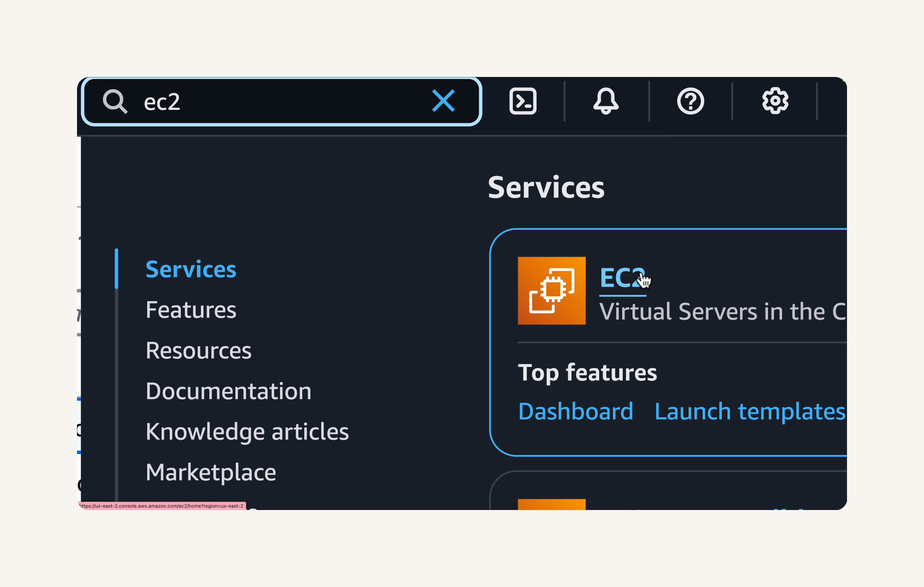Image resolution: width=924 pixels, height=587 pixels.
Task: Click the orange EC2 service icon
Action: 551,291
